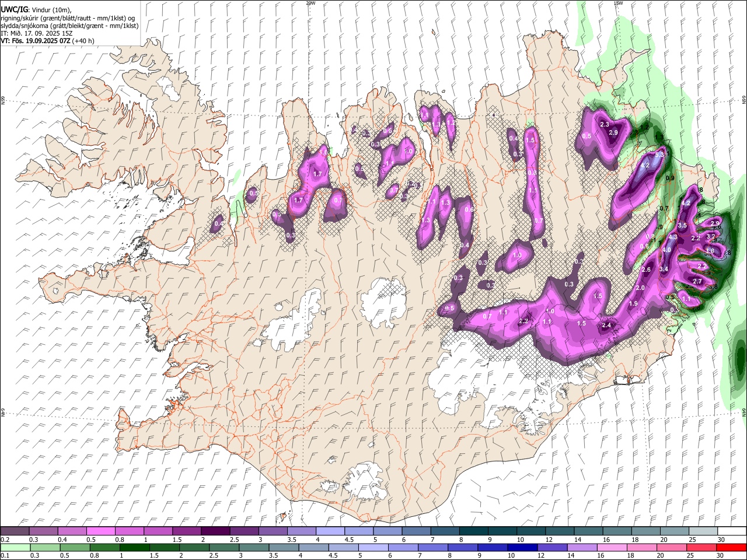Select the light grey 25 swatch, upper legend
This screenshot has width=747, height=560.
[x=703, y=531]
